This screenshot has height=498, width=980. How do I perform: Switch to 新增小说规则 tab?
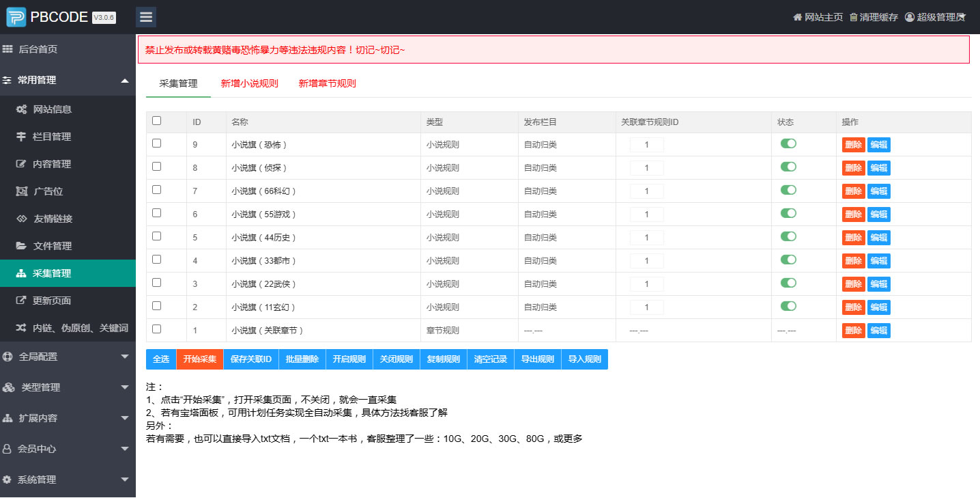[249, 83]
